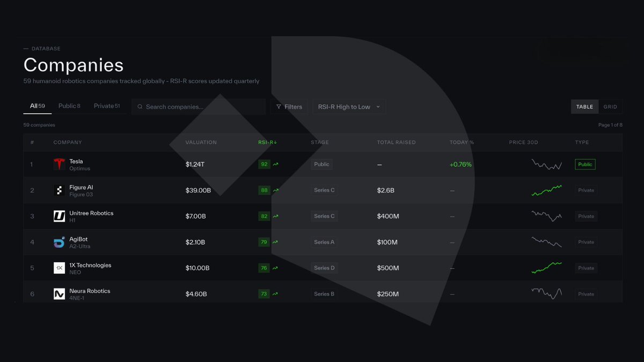The image size is (644, 362).
Task: Click Unitree Robotics' RSI-R trend arrow
Action: point(275,216)
